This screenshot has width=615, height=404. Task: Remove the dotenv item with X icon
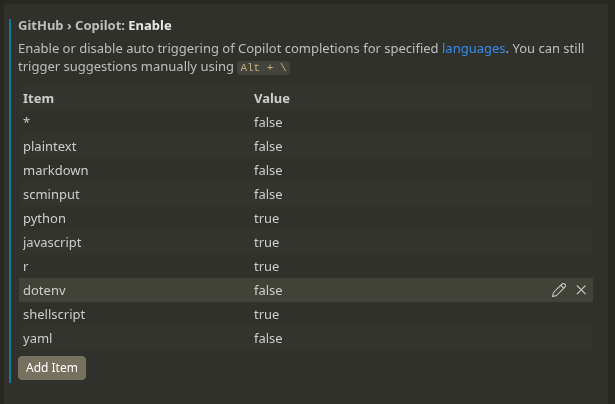coord(581,290)
